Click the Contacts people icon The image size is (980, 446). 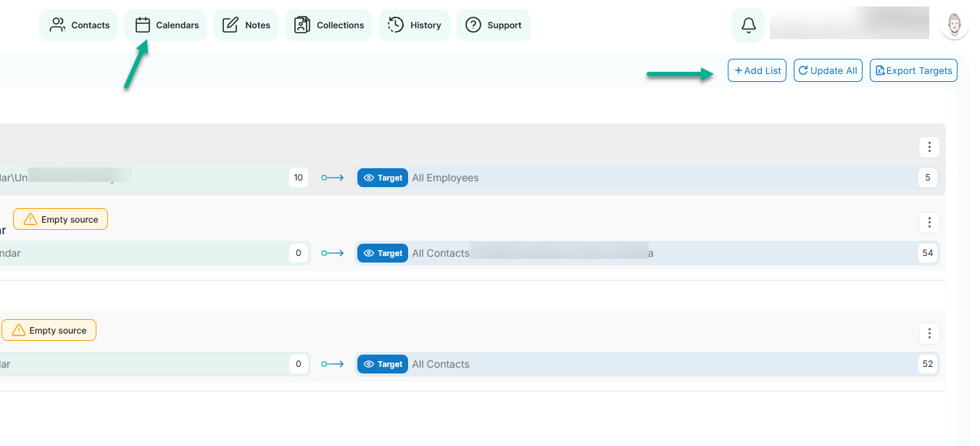click(57, 24)
